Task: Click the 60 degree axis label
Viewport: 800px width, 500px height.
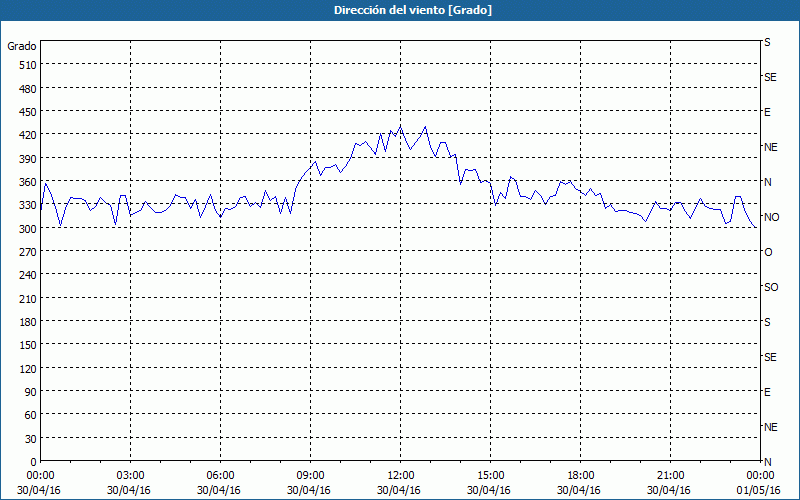Action: click(x=31, y=415)
